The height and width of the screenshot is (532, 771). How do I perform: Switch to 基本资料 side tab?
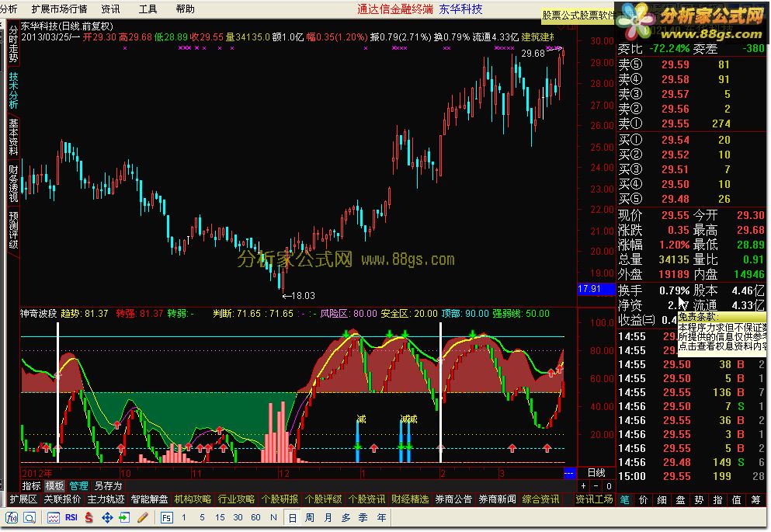tap(13, 137)
